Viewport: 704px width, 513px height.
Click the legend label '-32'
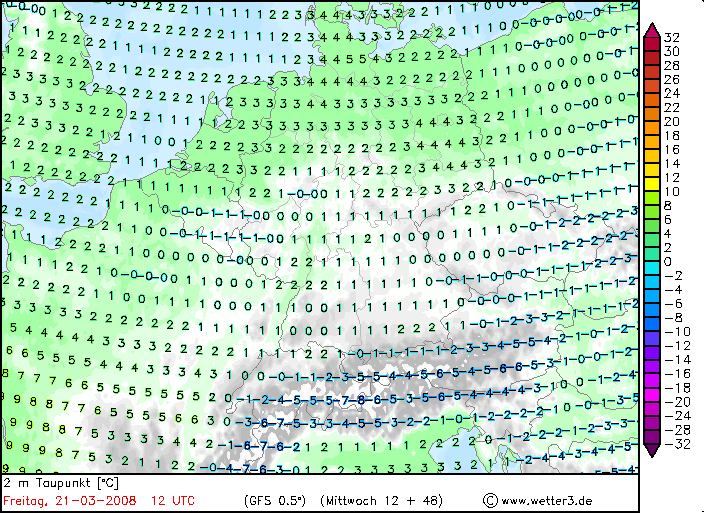677,444
